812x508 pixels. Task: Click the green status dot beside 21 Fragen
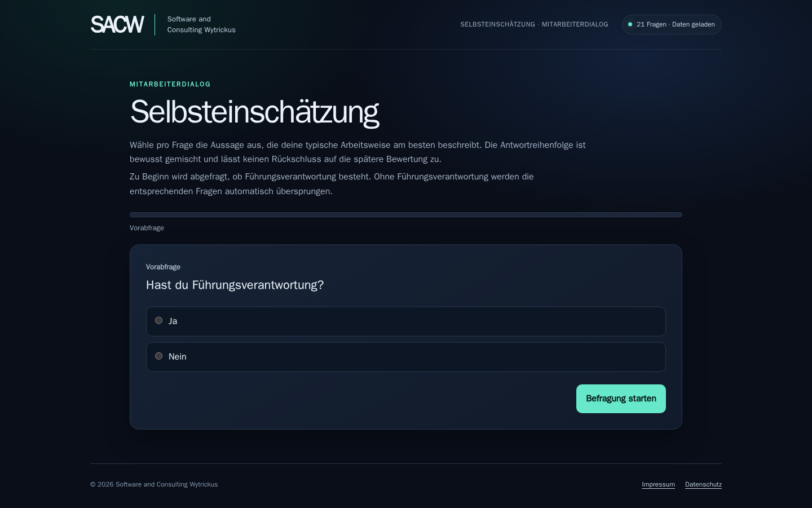tap(630, 24)
